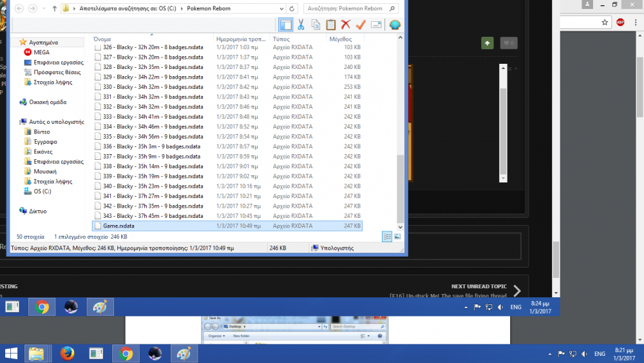Click the Paste clipboard icon
This screenshot has height=363, width=644.
coord(330,25)
